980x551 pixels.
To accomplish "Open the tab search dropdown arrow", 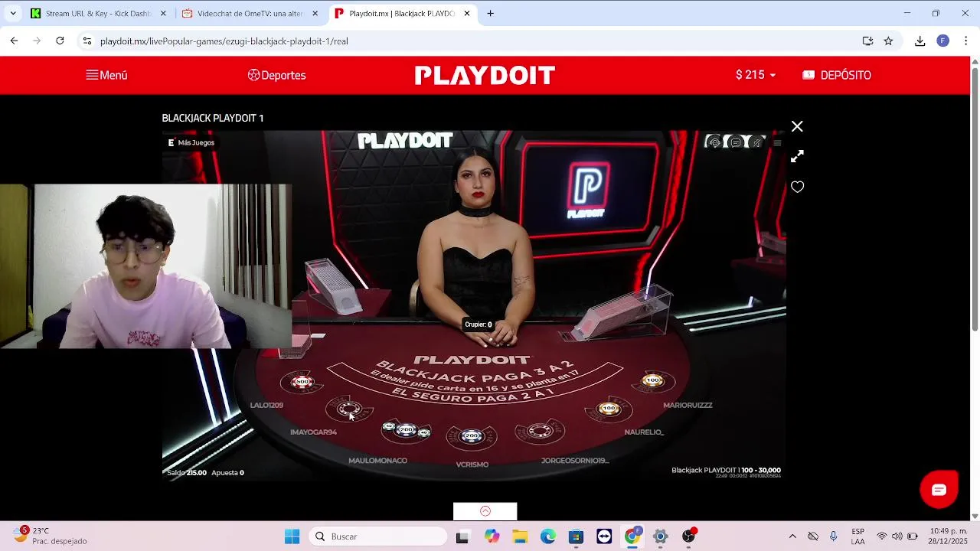I will 13,13.
